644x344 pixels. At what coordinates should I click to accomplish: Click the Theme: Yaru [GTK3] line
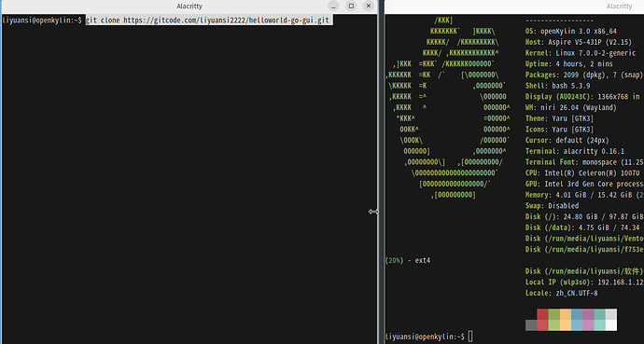[559, 118]
